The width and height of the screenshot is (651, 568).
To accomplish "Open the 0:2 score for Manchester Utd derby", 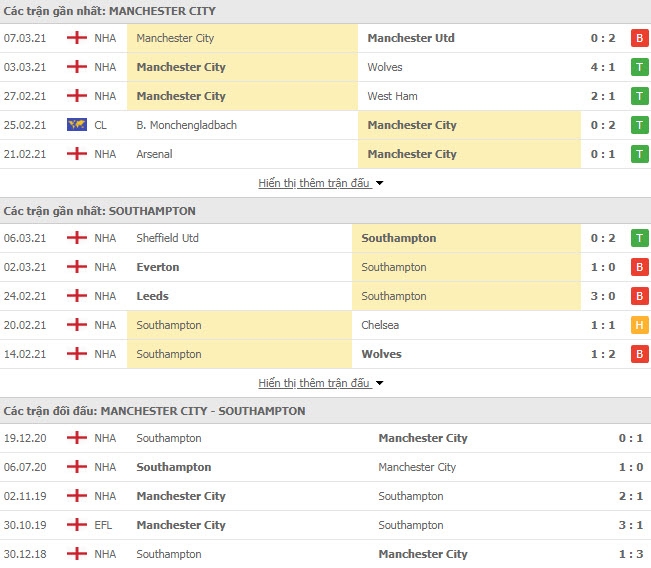I will 603,38.
